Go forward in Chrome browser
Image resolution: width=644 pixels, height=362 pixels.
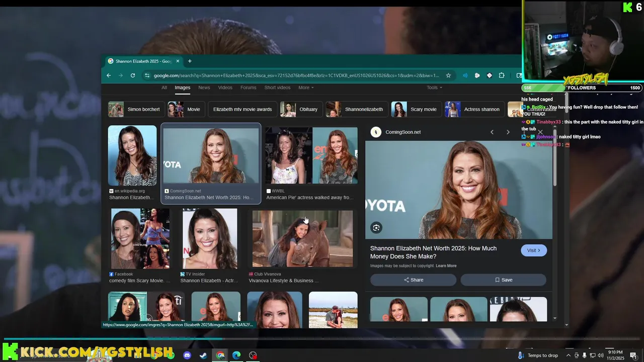tap(121, 75)
